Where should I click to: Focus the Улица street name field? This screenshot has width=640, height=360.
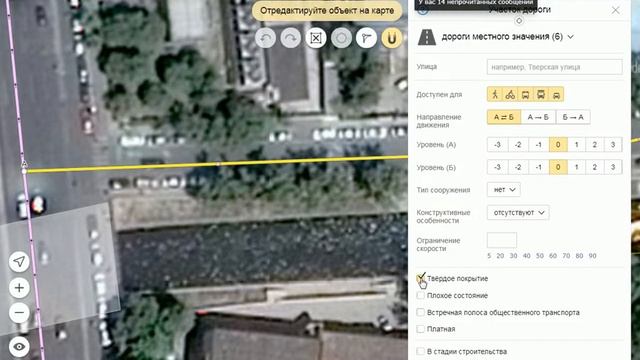point(555,67)
